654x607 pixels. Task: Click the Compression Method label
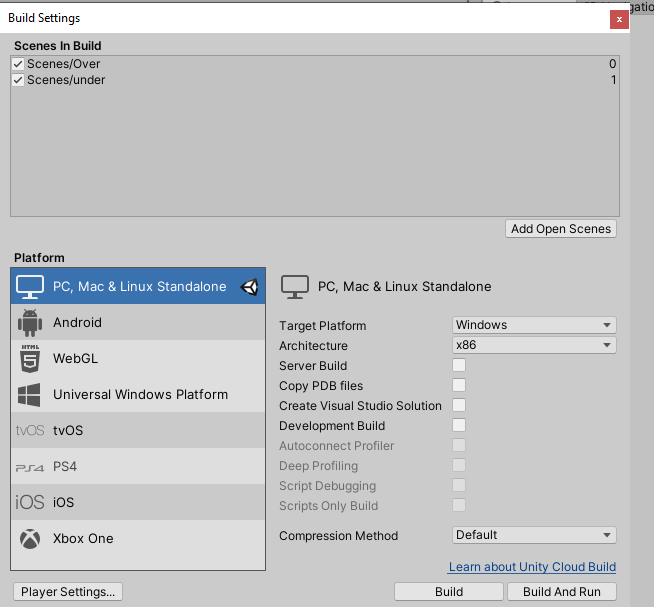(x=338, y=536)
